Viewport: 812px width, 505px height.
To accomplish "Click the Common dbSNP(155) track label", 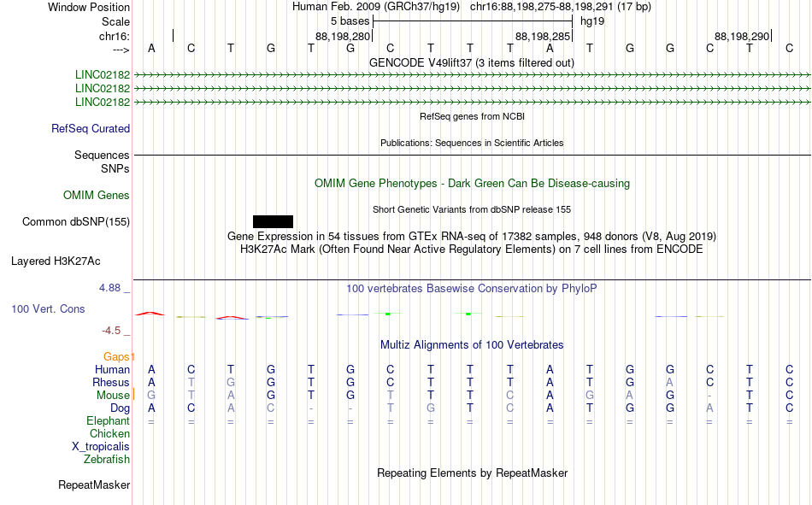I will point(76,221).
